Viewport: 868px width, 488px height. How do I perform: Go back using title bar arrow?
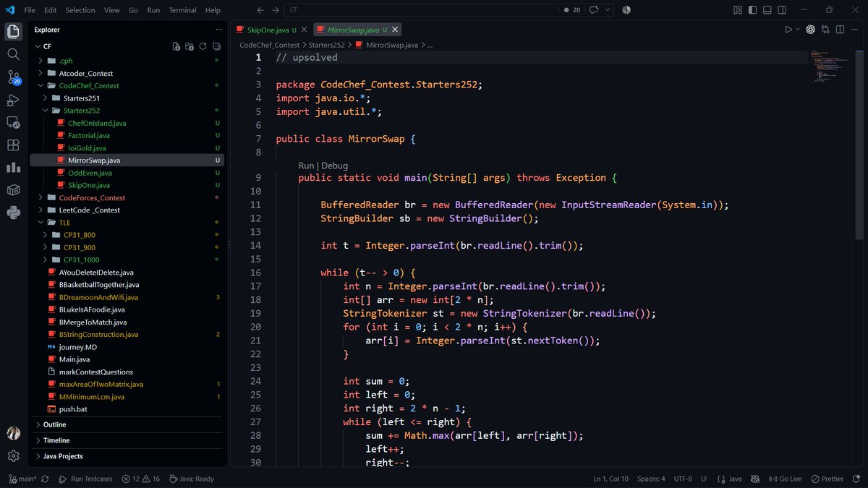pyautogui.click(x=260, y=10)
